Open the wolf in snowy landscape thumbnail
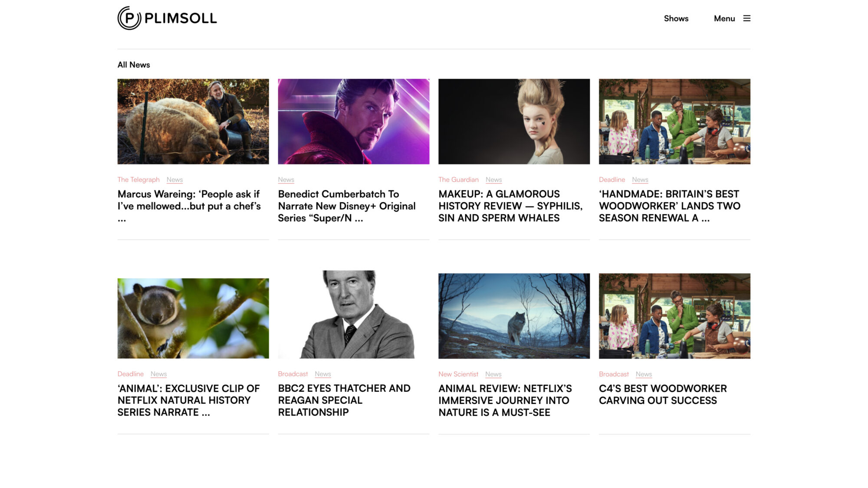The height and width of the screenshot is (488, 868). pos(514,316)
